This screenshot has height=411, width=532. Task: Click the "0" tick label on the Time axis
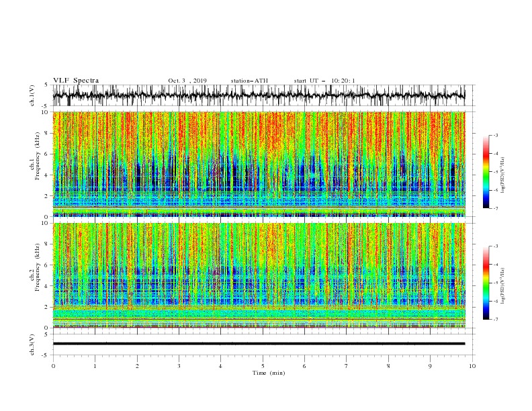pyautogui.click(x=53, y=366)
